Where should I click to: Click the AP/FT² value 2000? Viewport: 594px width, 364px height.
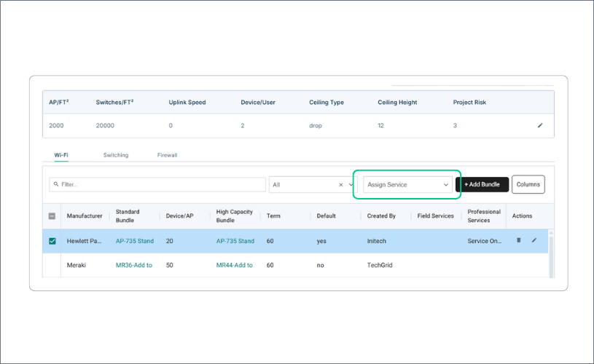pyautogui.click(x=56, y=126)
